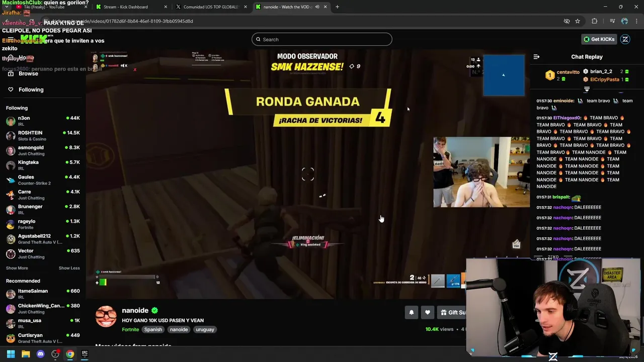This screenshot has height=362, width=644.
Task: Open the Windows Start menu
Action: [x=11, y=354]
